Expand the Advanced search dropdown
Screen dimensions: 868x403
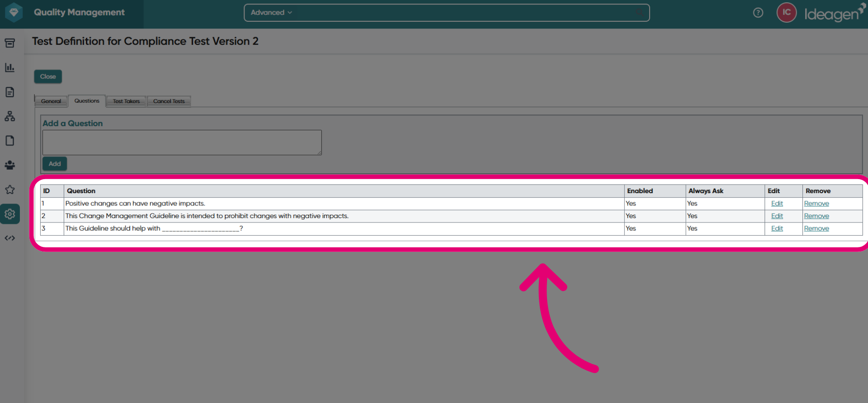coord(271,13)
